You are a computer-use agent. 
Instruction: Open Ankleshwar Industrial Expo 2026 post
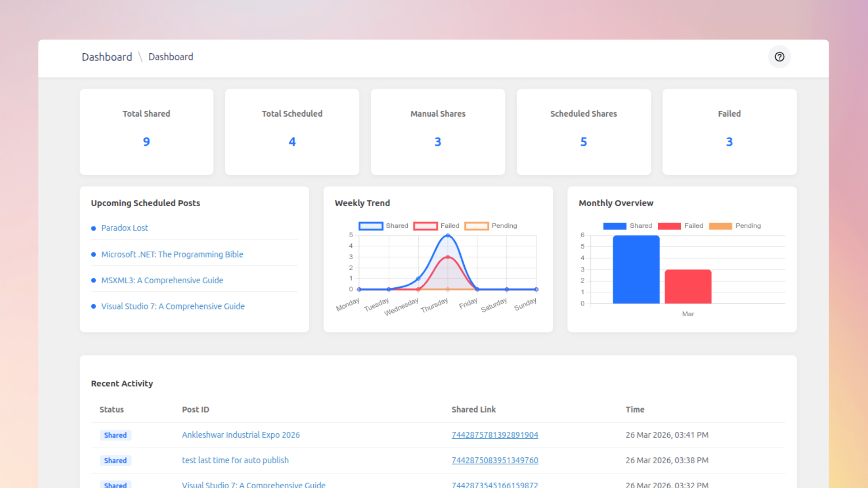241,435
